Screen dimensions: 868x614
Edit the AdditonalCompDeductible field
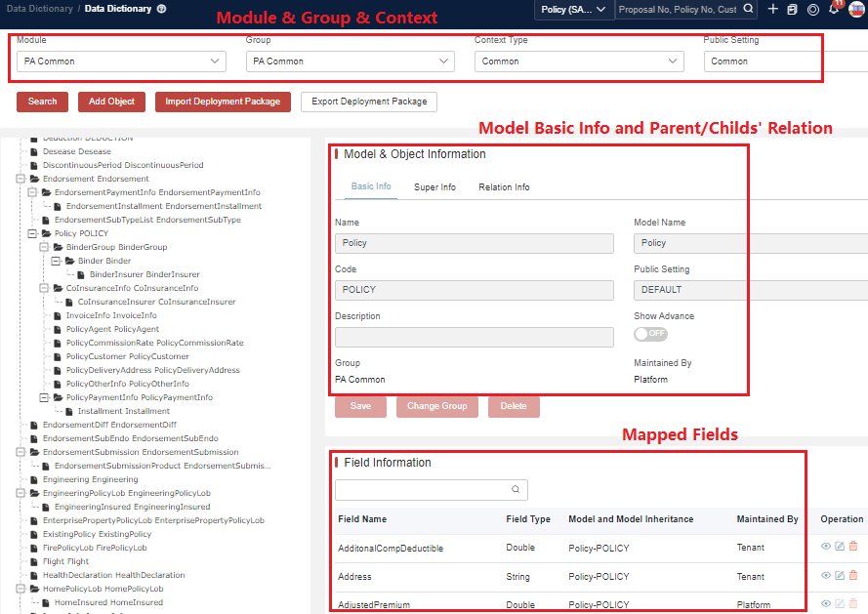tap(840, 548)
